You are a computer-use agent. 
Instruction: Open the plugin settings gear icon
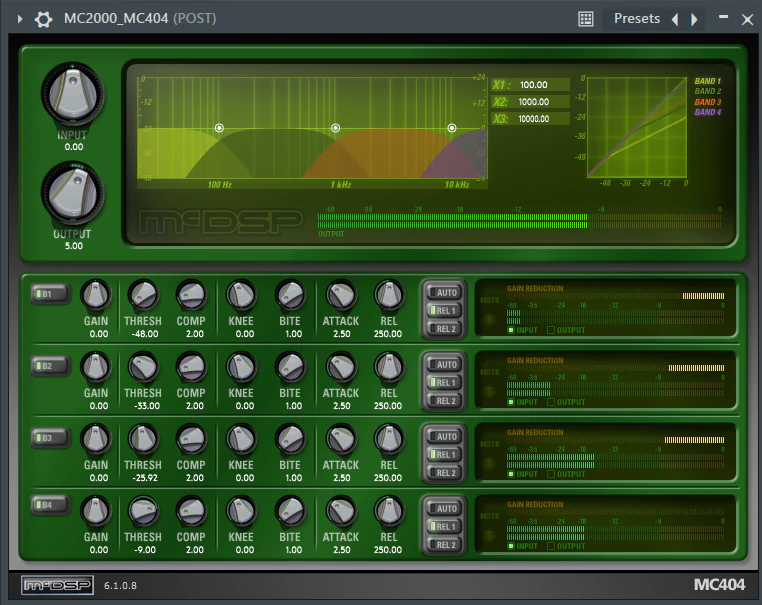[43, 19]
